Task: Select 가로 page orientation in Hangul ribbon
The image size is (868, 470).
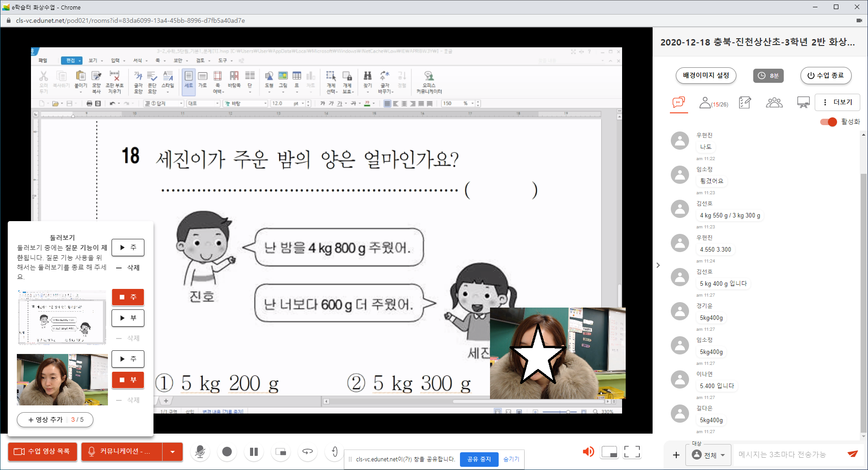Action: [203, 79]
